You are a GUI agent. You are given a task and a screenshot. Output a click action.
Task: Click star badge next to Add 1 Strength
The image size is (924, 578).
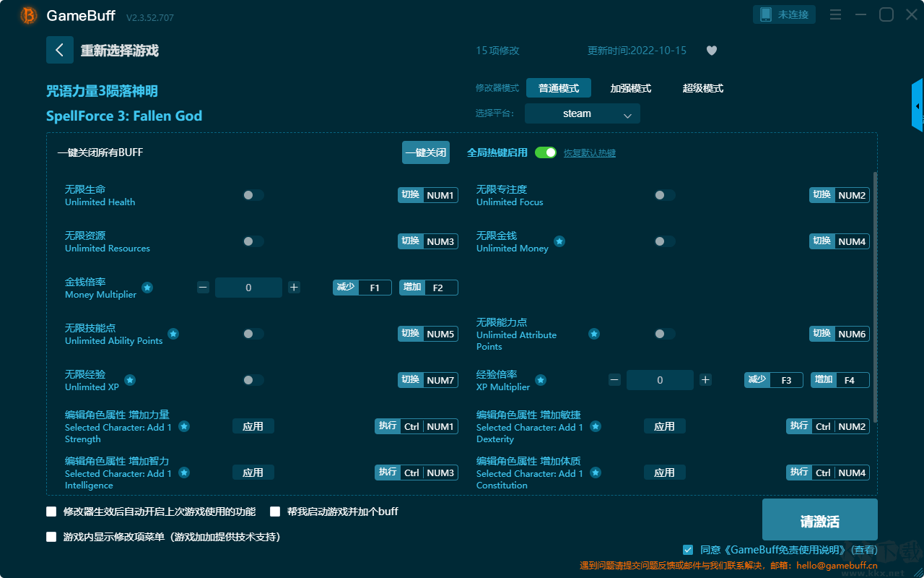tap(184, 426)
